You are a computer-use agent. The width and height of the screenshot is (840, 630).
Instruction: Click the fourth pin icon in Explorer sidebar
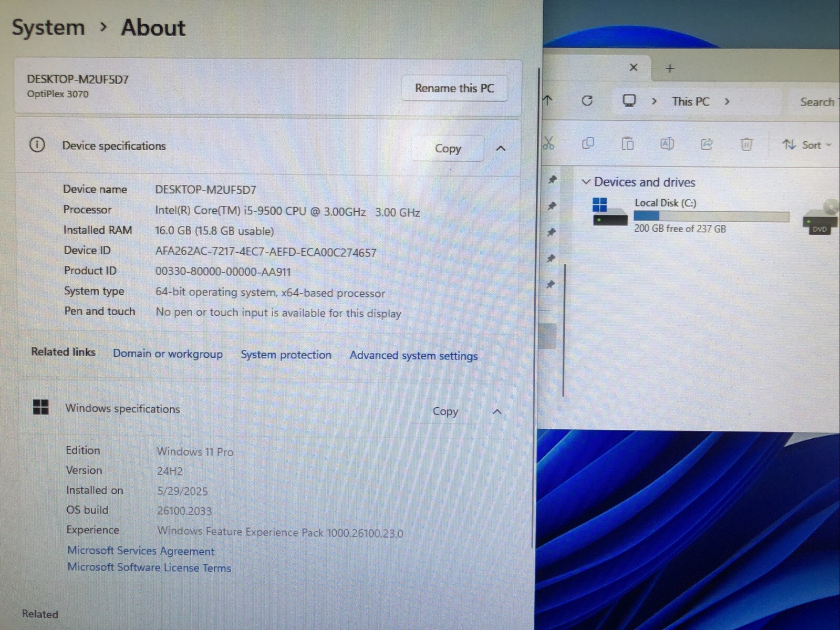tap(551, 258)
